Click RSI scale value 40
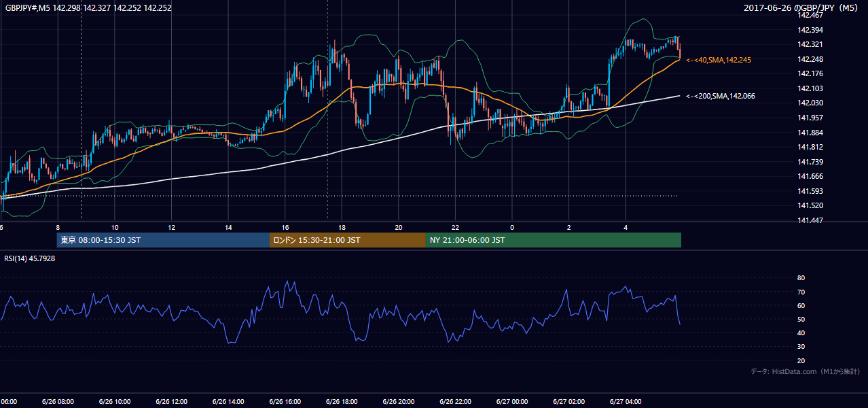 pos(801,333)
